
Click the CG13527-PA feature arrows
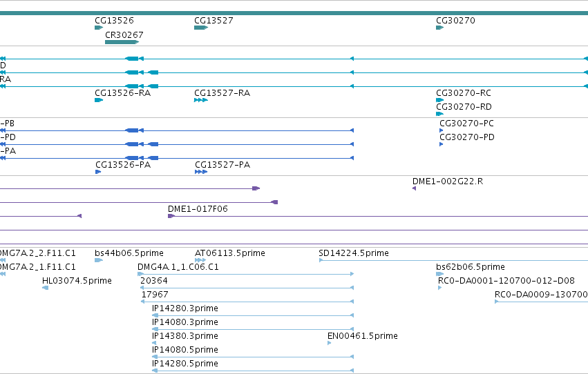click(x=201, y=172)
